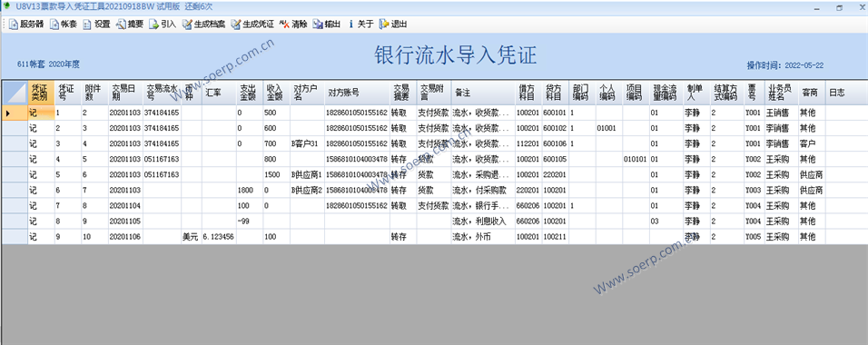
Task: Select the cell '-99' in 支出金额
Action: 250,221
